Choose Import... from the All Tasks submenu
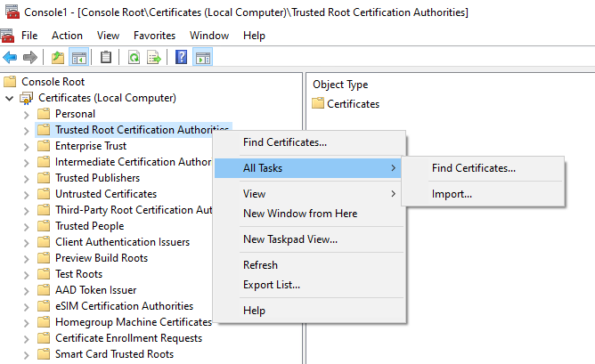 452,193
